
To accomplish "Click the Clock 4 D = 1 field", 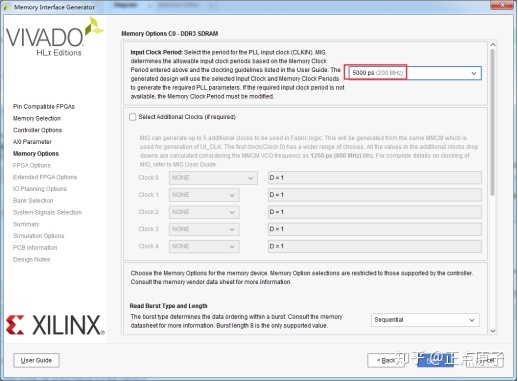I will coord(375,247).
